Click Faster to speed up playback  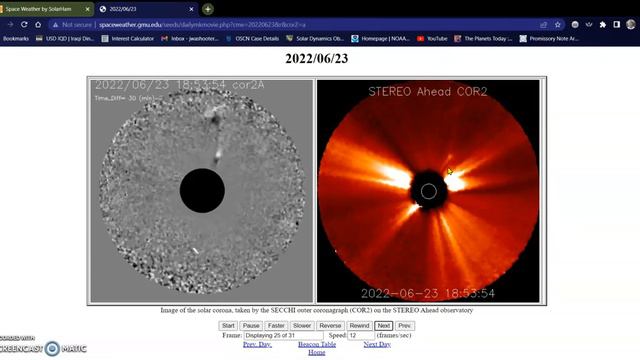coord(276,326)
